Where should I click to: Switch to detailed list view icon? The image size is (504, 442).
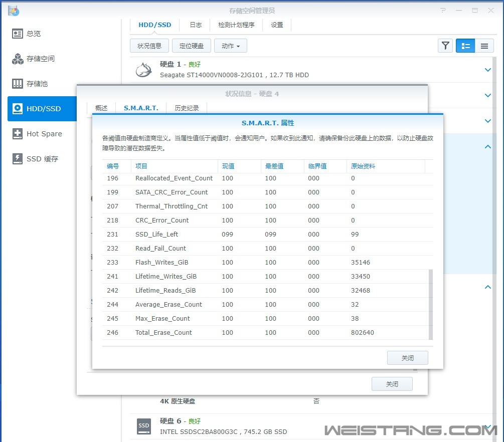(465, 46)
